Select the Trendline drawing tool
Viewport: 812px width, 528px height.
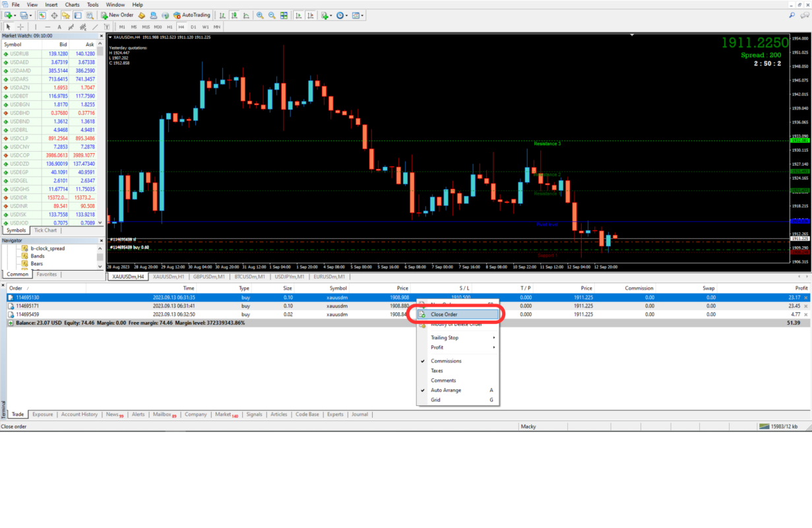(95, 27)
